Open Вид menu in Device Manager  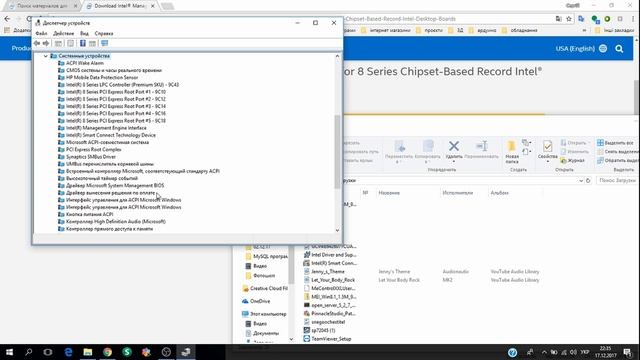click(x=84, y=33)
